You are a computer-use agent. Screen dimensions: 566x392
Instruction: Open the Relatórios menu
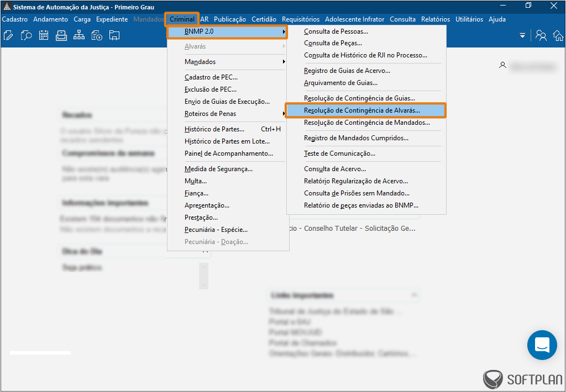(436, 19)
